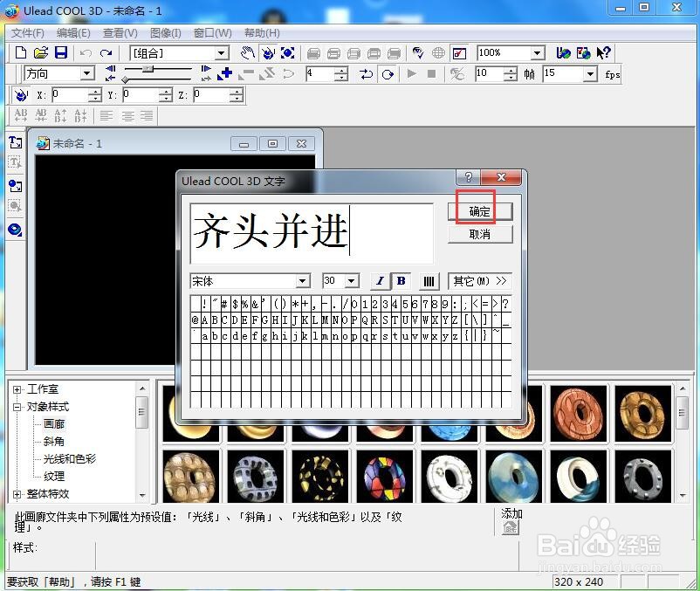This screenshot has height=591, width=700.
Task: Open the 图像(I) menu
Action: [x=166, y=33]
